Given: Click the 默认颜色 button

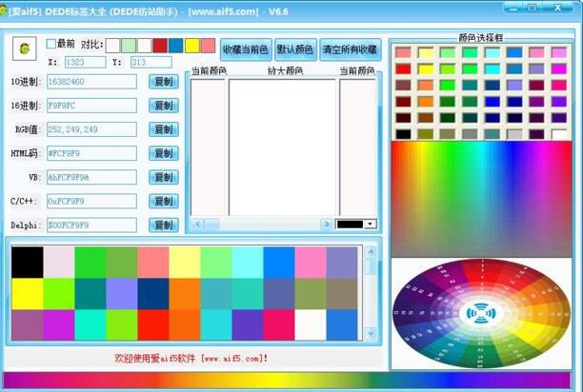Looking at the screenshot, I should [295, 49].
